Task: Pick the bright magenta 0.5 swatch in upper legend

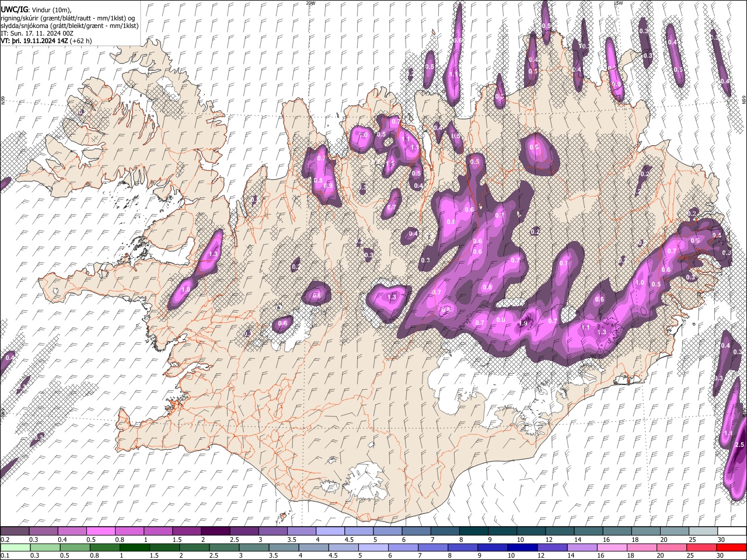Action: point(102,531)
